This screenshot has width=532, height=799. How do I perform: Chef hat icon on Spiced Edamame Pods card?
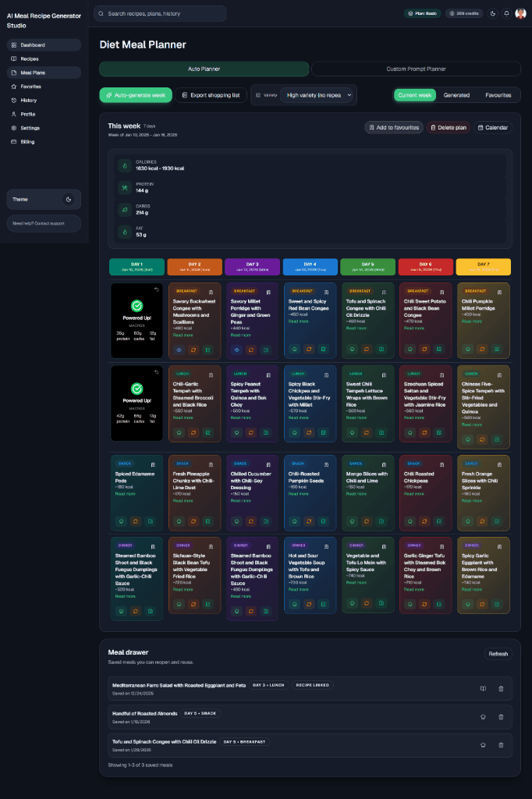coord(121,521)
